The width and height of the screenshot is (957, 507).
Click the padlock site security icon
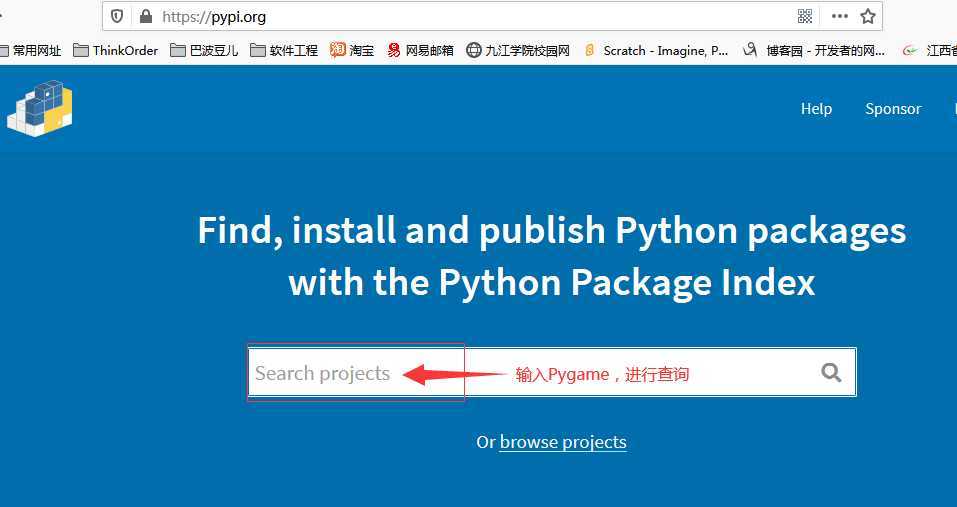click(x=145, y=16)
